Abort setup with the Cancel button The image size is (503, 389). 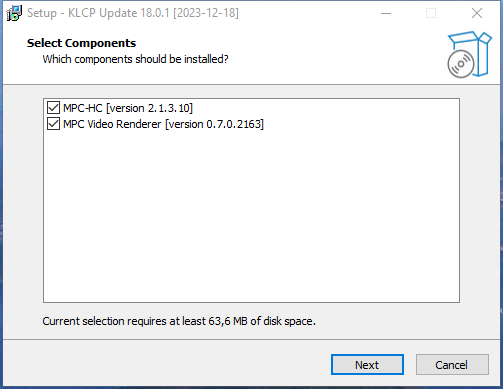(x=452, y=365)
